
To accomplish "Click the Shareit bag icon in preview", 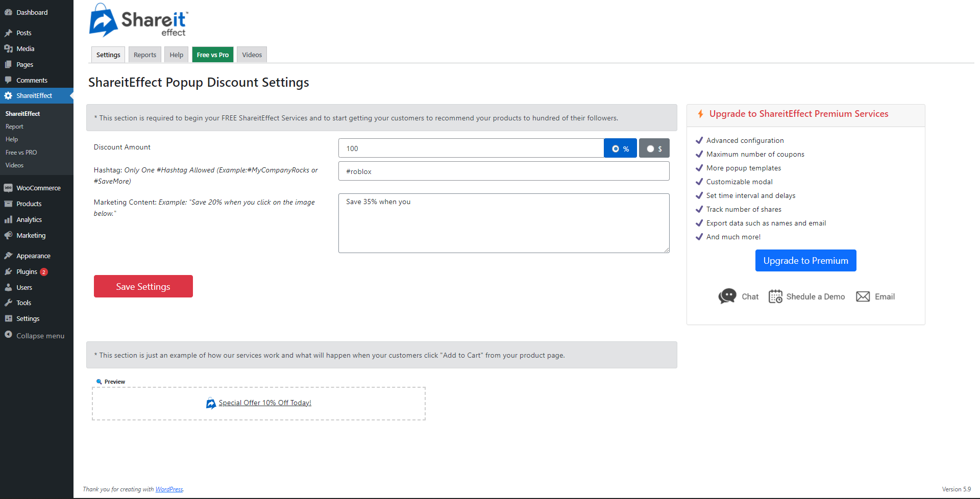I will coord(211,403).
